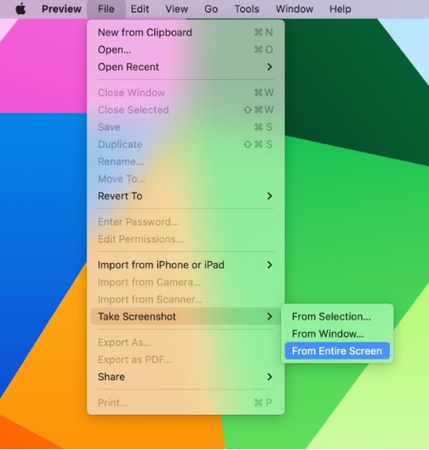The height and width of the screenshot is (450, 429).
Task: Click the dimmed Duplicate item
Action: pyautogui.click(x=186, y=144)
